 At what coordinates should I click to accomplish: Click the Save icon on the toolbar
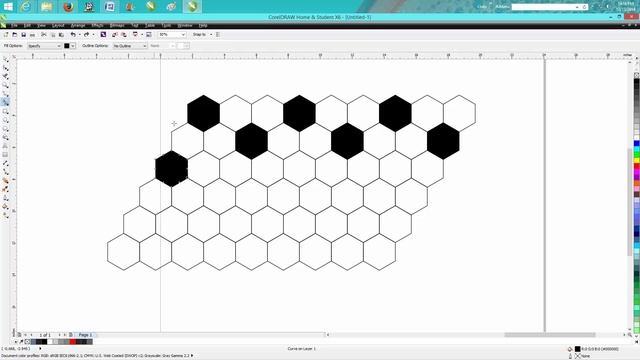[24, 35]
